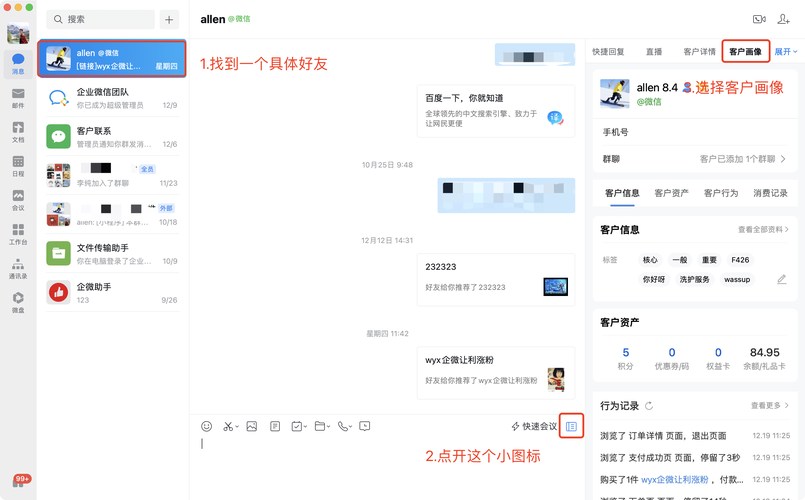Open the group chat tagged 全员

point(112,176)
